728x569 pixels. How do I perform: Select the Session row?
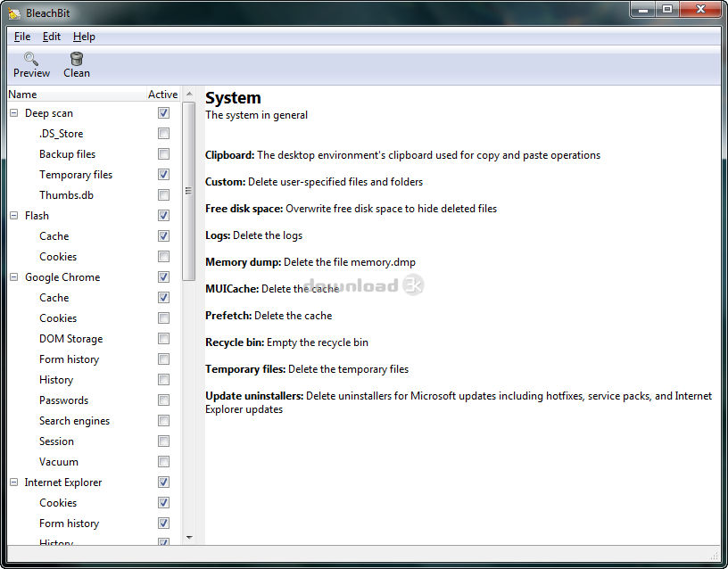click(x=95, y=441)
